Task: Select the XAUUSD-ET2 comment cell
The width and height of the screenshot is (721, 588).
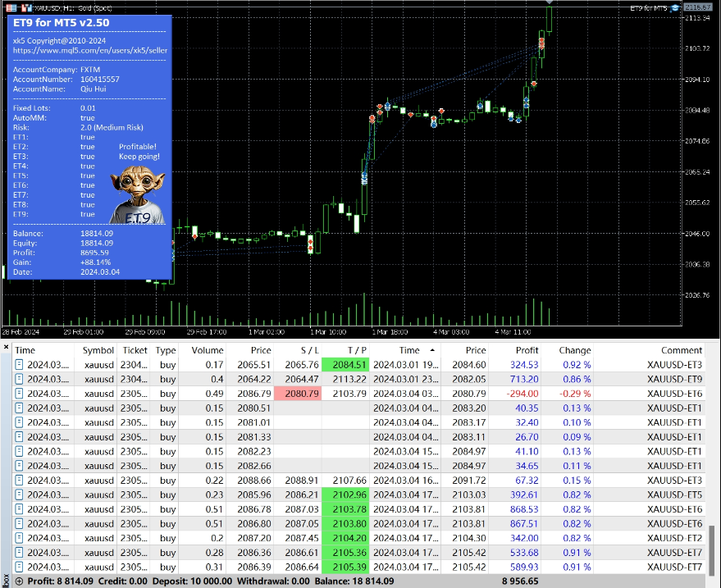Action: coord(674,538)
